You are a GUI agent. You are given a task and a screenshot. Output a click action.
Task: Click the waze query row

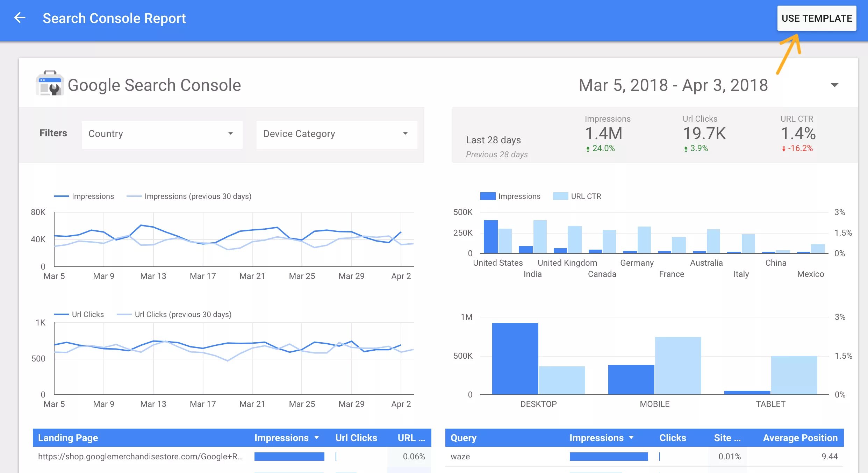tap(460, 457)
